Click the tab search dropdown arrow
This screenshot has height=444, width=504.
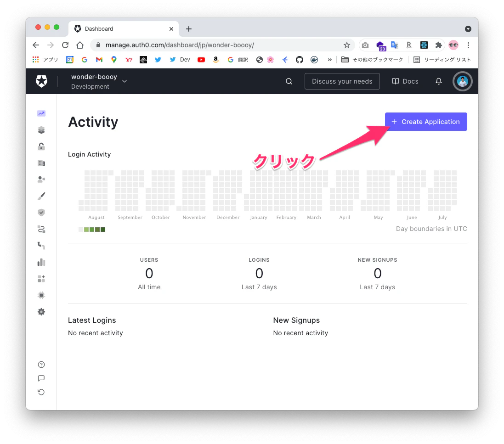468,29
